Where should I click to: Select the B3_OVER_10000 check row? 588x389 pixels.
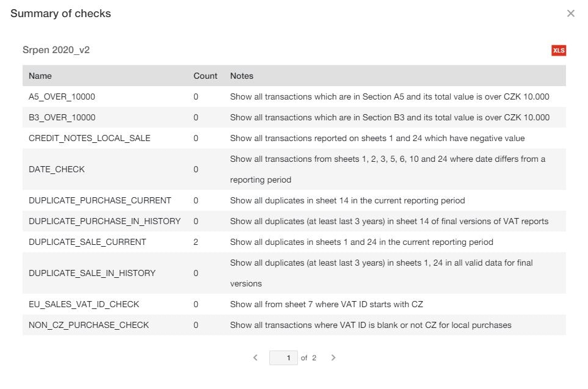(x=62, y=117)
